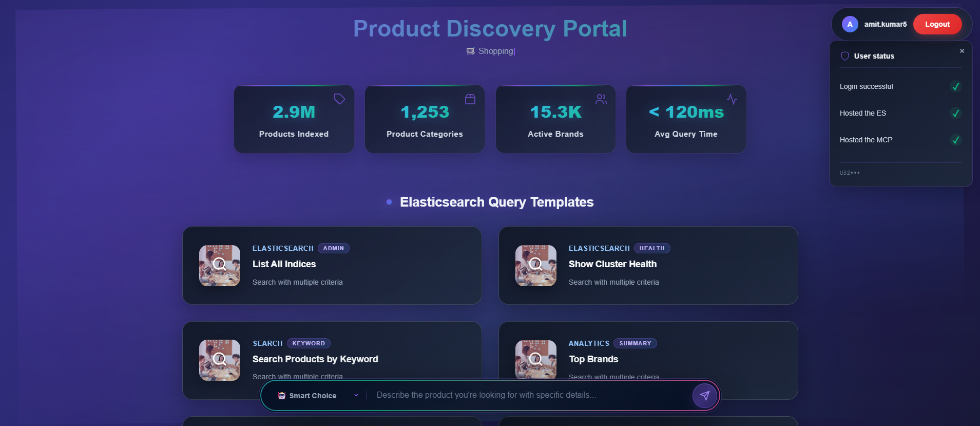
Task: Click the Elasticsearch Query Templates heading
Action: (496, 202)
